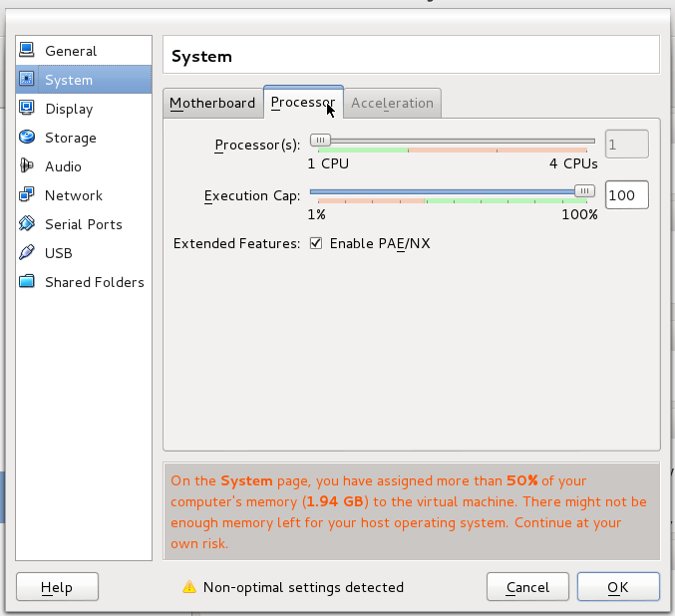Click the Cancel button

tap(527, 587)
